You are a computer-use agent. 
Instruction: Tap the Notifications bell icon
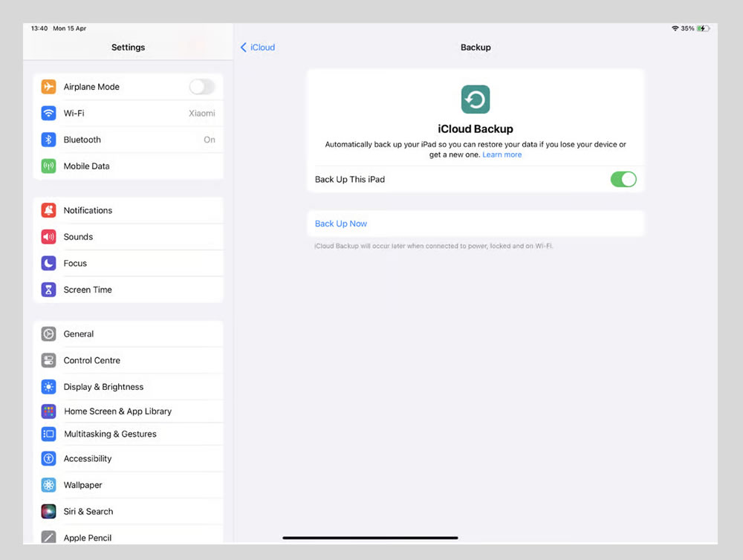[x=48, y=210]
